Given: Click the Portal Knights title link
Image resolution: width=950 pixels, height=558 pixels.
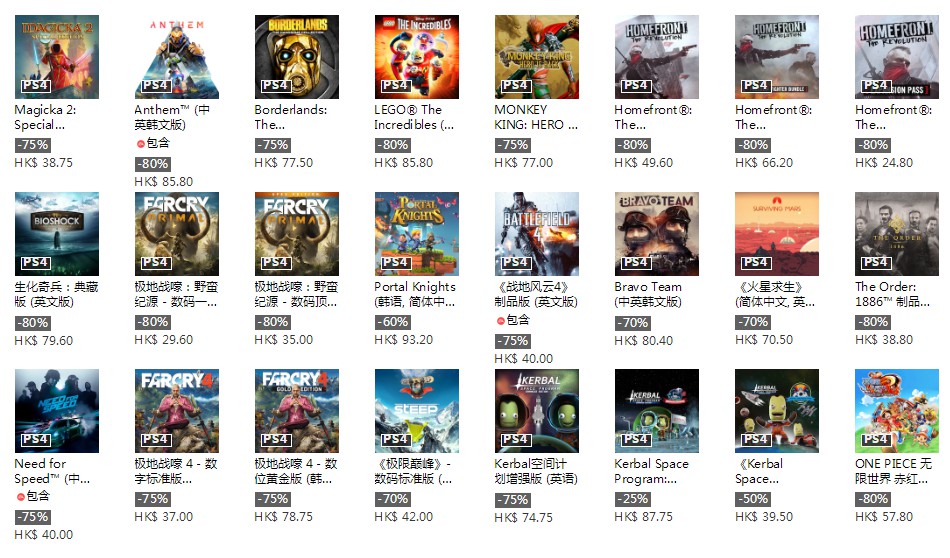Looking at the screenshot, I should 414,294.
